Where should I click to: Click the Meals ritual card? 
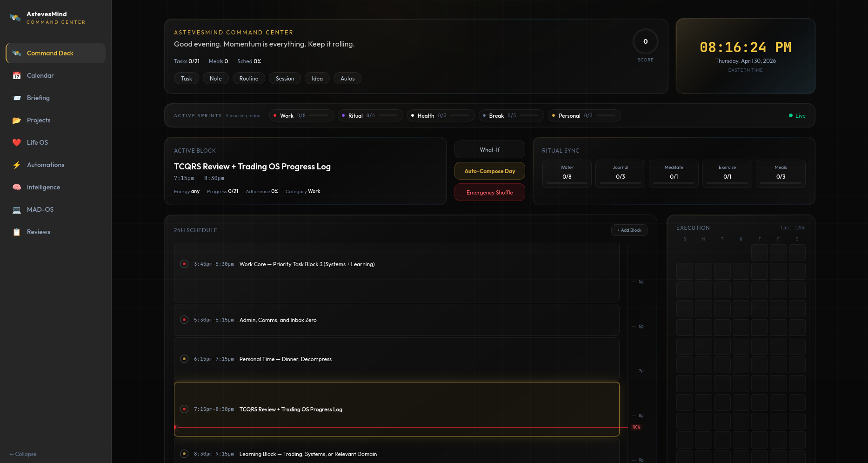[781, 174]
